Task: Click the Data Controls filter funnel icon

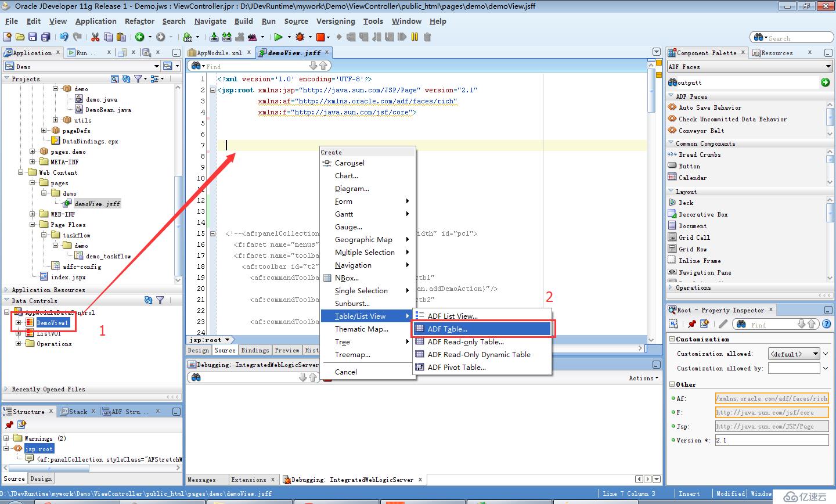Action: [160, 300]
